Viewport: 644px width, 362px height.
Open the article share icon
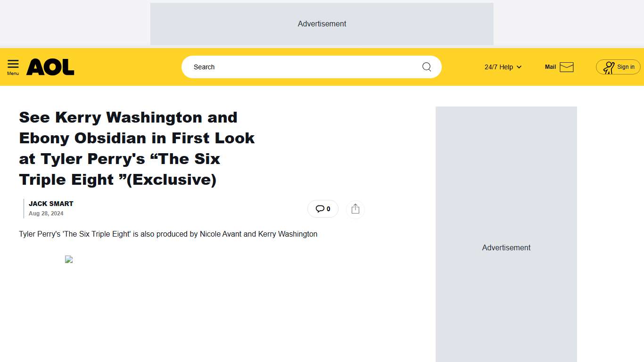point(355,209)
